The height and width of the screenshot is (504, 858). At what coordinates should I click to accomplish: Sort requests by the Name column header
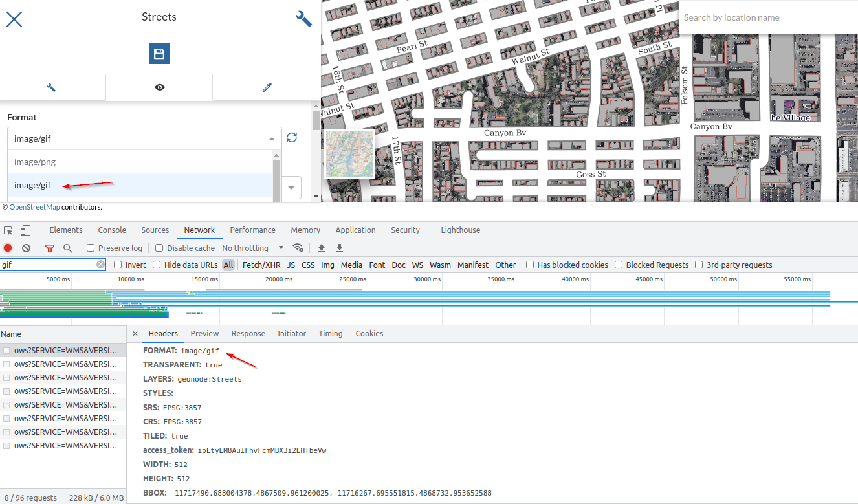63,334
